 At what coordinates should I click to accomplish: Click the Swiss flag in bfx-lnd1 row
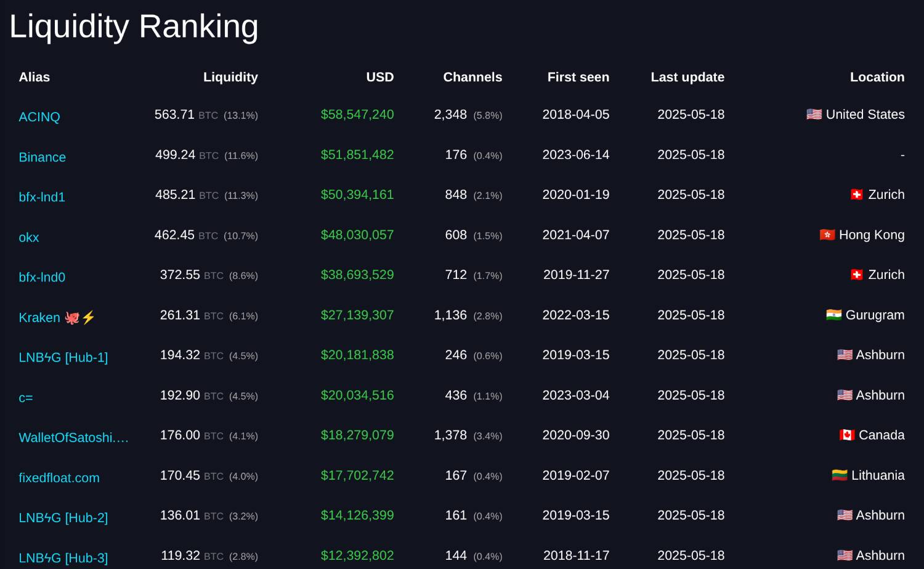(856, 195)
